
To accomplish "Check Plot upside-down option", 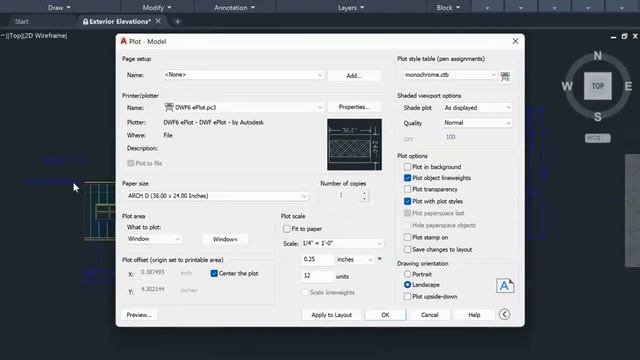I will coord(407,297).
